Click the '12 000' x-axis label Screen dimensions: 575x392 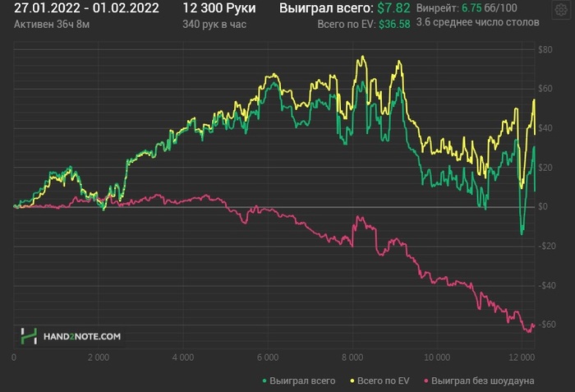(522, 357)
